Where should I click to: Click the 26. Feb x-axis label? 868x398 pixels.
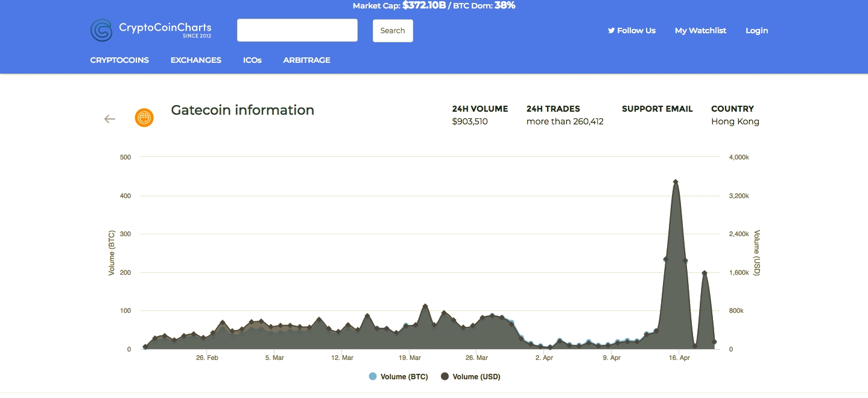tap(207, 358)
